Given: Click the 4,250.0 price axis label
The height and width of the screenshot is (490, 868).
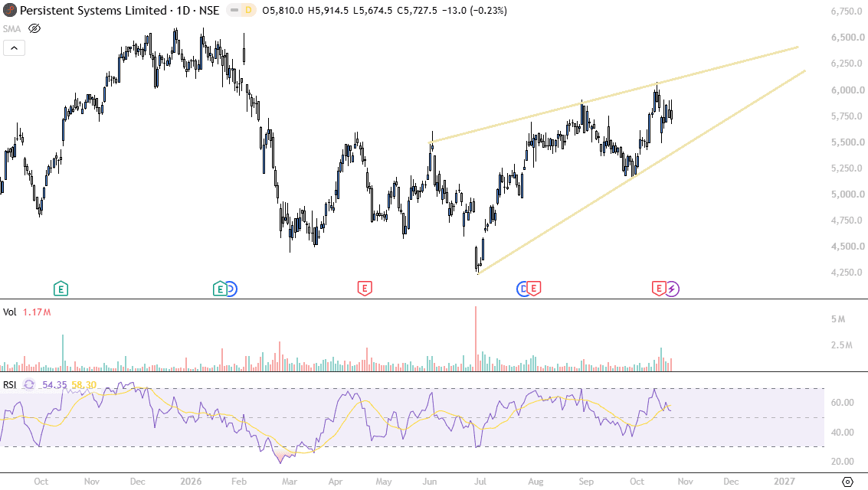Looking at the screenshot, I should (x=847, y=273).
